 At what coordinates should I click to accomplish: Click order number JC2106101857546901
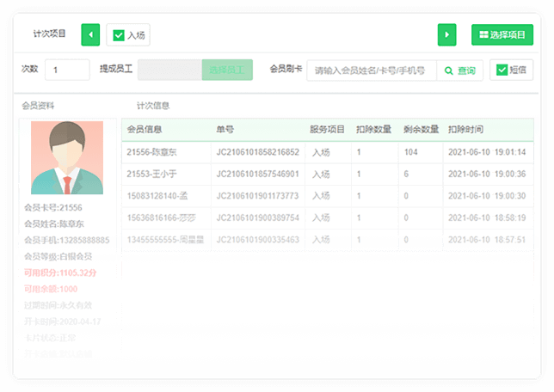257,175
